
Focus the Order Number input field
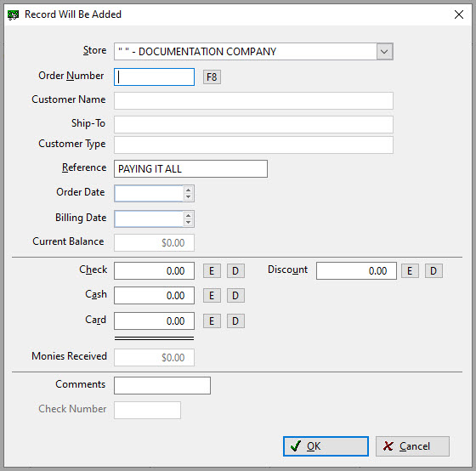154,77
